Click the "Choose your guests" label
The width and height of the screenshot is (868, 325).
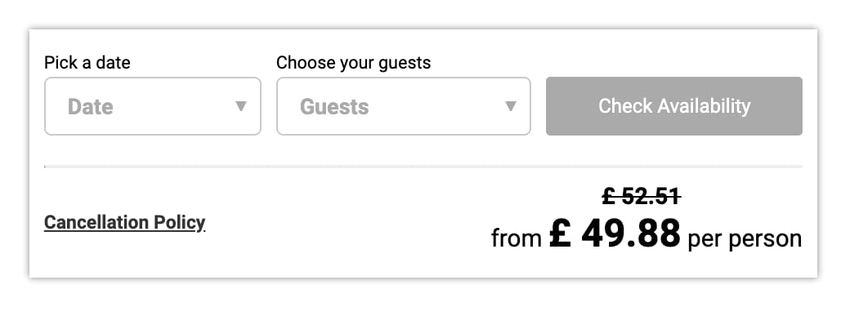[353, 62]
